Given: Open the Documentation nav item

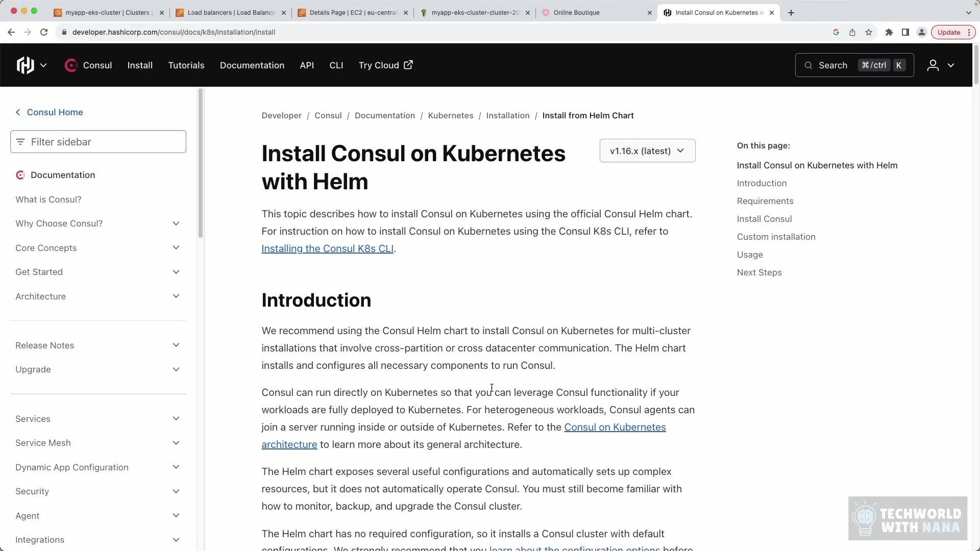Looking at the screenshot, I should [x=252, y=65].
